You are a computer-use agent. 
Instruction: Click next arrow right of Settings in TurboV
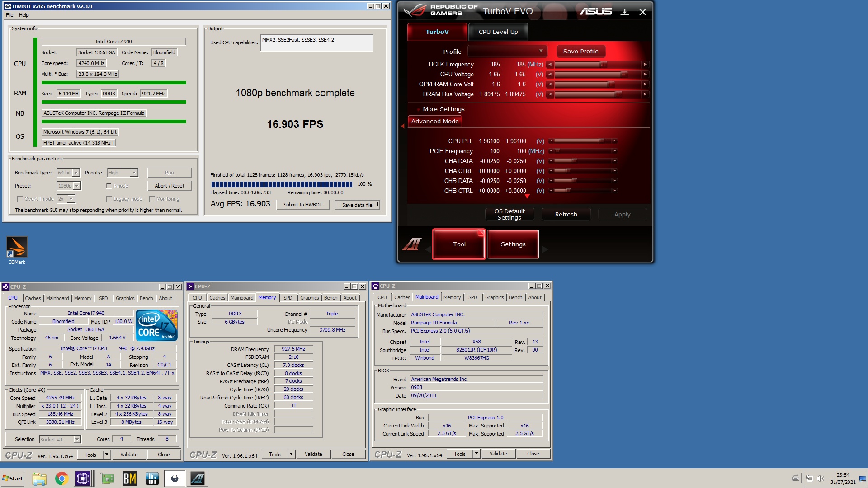click(x=545, y=249)
